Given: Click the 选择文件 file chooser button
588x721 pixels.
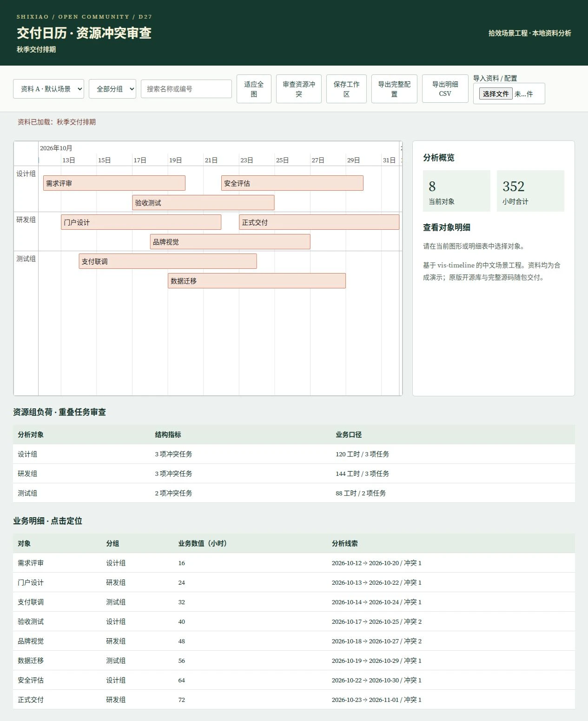Looking at the screenshot, I should pyautogui.click(x=496, y=93).
